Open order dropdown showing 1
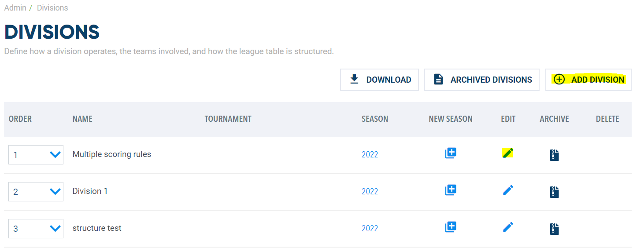This screenshot has height=248, width=644. pyautogui.click(x=36, y=155)
